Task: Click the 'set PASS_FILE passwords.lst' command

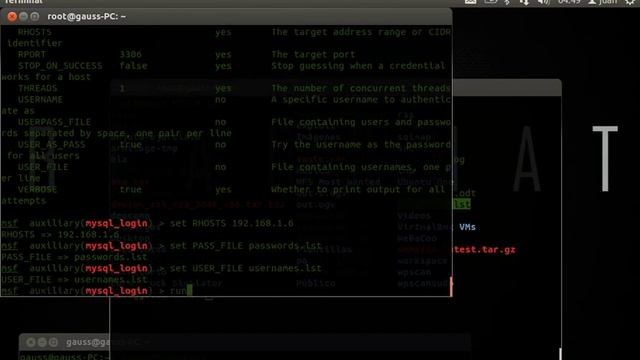Action: 246,246
